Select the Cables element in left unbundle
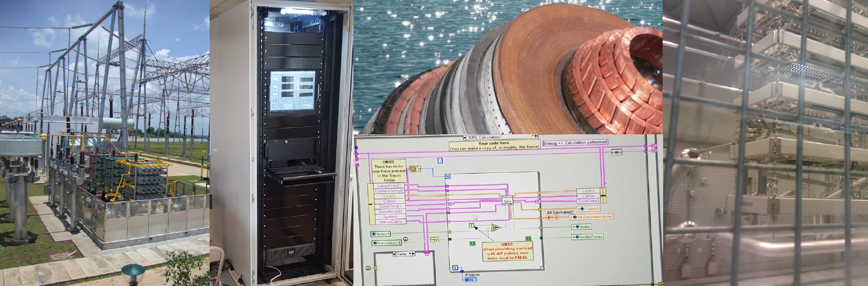 390,201
